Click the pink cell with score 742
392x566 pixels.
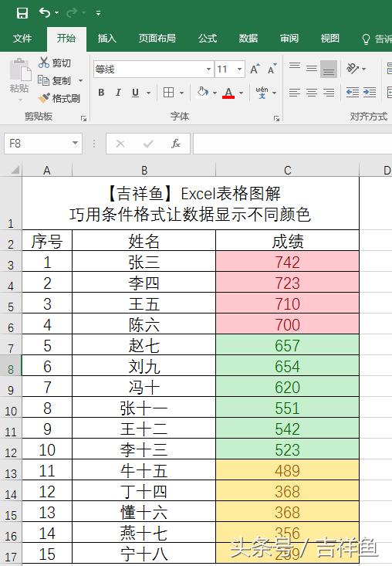point(287,261)
